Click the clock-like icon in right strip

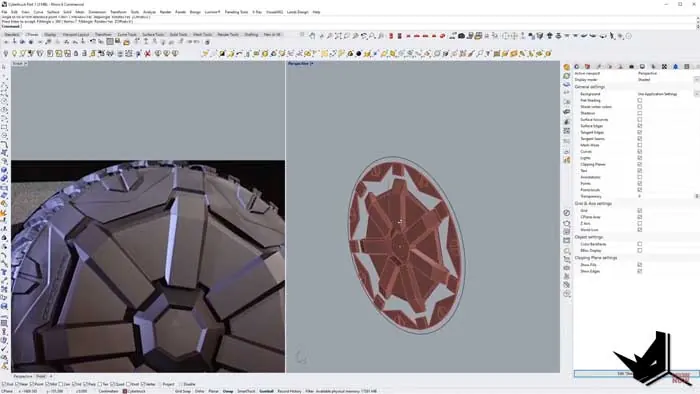pyautogui.click(x=567, y=213)
